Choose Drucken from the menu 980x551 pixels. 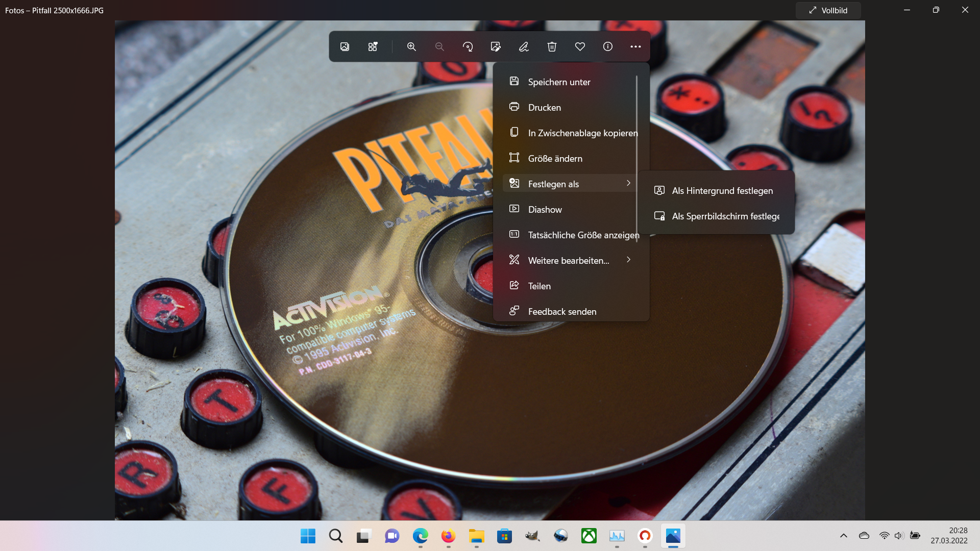click(x=544, y=107)
